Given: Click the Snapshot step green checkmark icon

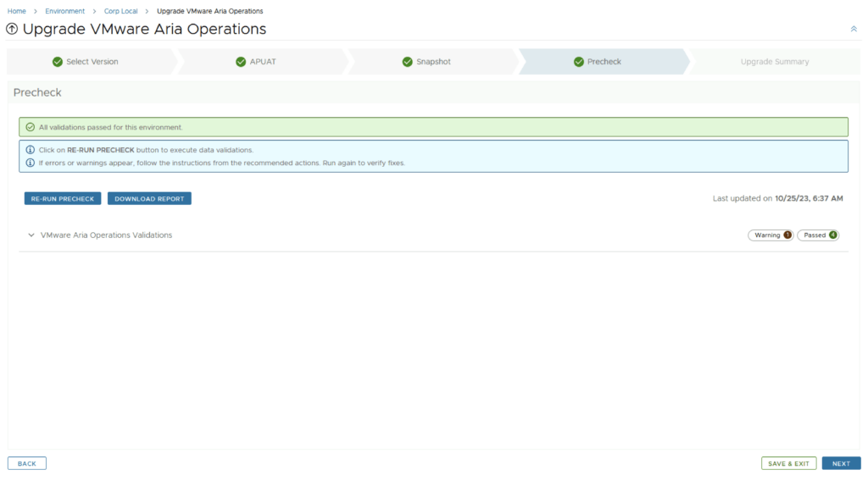Looking at the screenshot, I should [x=408, y=62].
